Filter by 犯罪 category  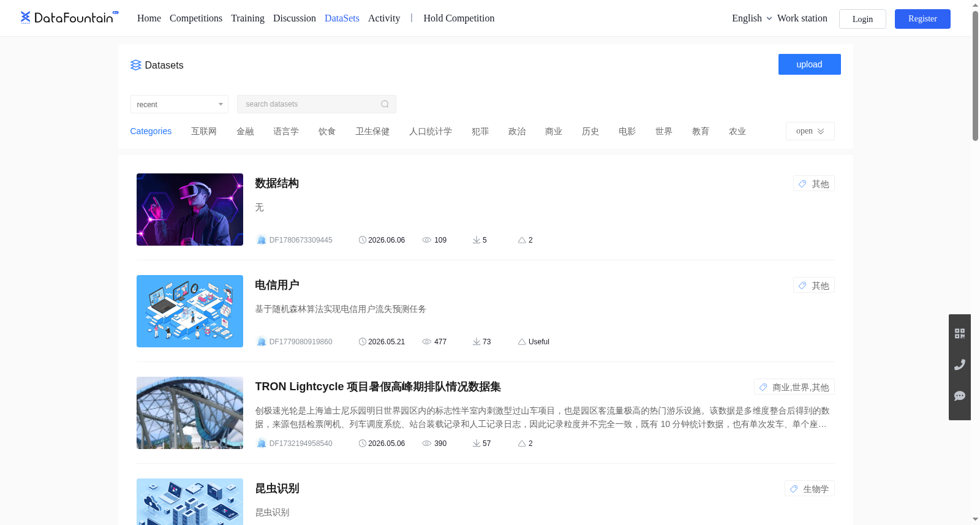[x=480, y=131]
